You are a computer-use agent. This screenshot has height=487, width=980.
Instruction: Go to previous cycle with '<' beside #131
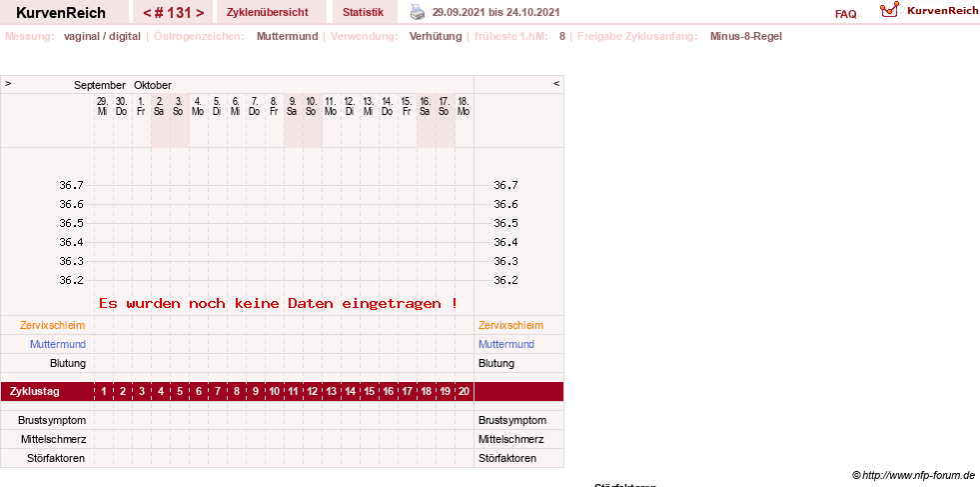pyautogui.click(x=147, y=13)
